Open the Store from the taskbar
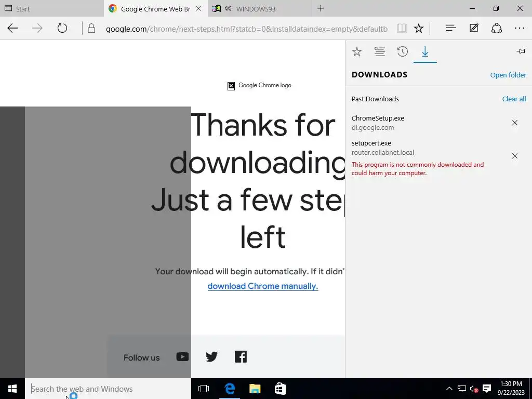This screenshot has height=399, width=532. (x=280, y=389)
